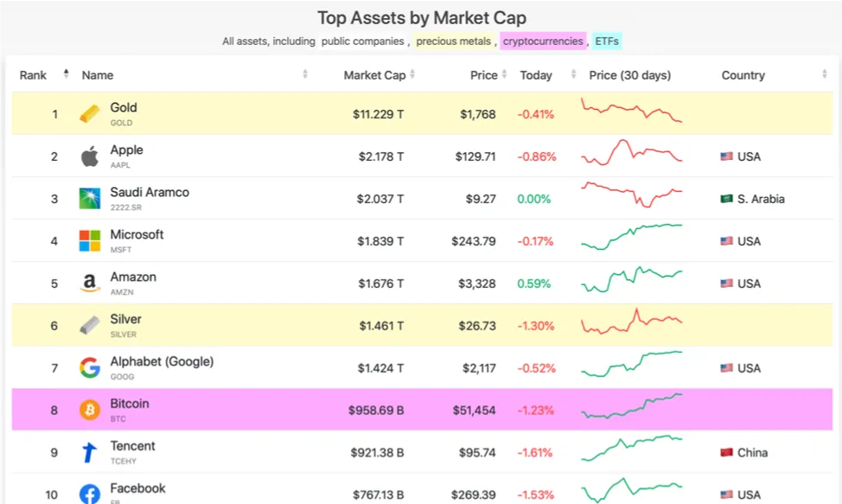Viewport: 842px width, 504px height.
Task: Click Bitcoin price $51,454
Action: click(x=474, y=411)
